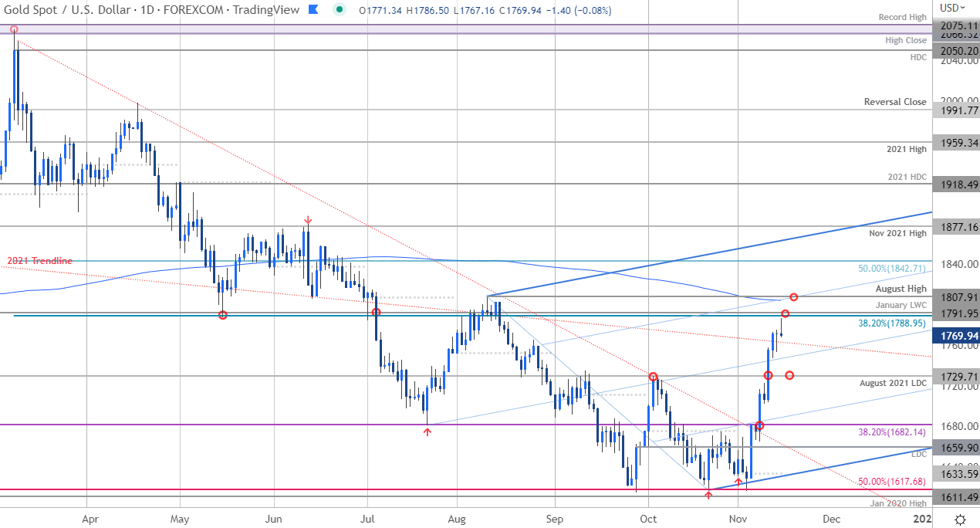The height and width of the screenshot is (528, 980).
Task: Click the current price 1769.94 axis label
Action: pyautogui.click(x=955, y=336)
